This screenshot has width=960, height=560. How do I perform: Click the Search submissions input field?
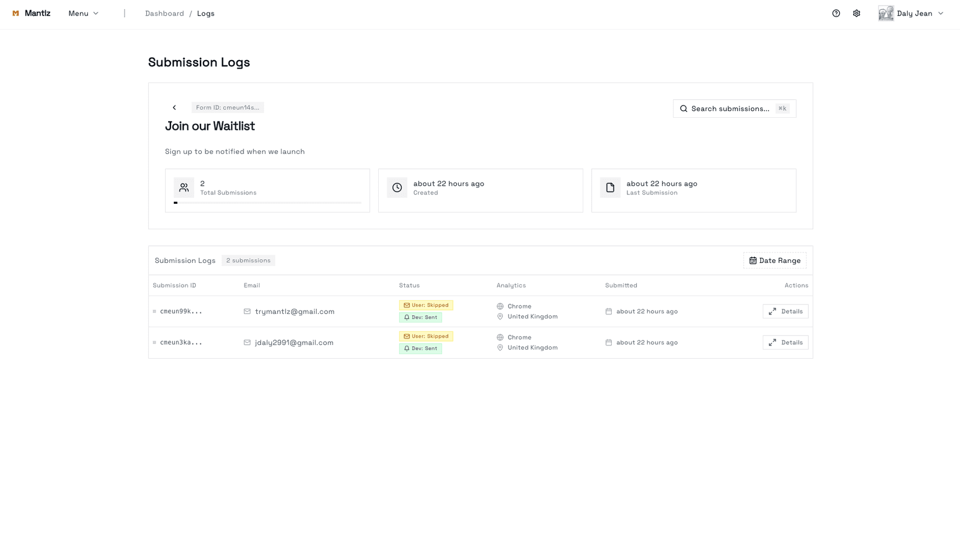[731, 109]
